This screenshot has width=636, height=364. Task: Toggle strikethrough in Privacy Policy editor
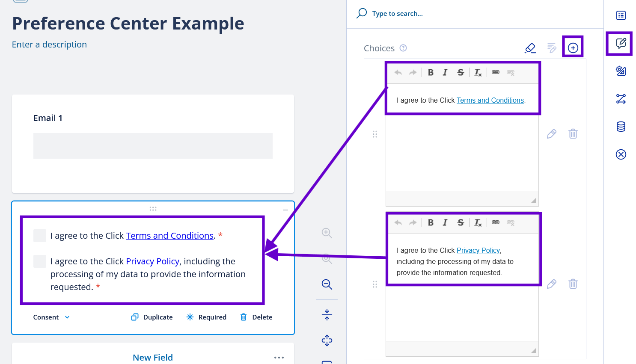click(x=461, y=223)
